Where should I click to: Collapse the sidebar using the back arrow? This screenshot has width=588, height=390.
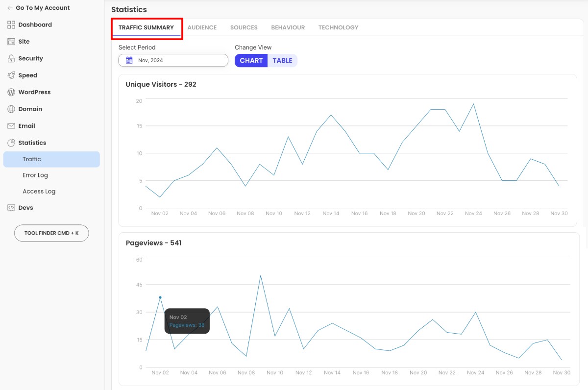pos(11,7)
